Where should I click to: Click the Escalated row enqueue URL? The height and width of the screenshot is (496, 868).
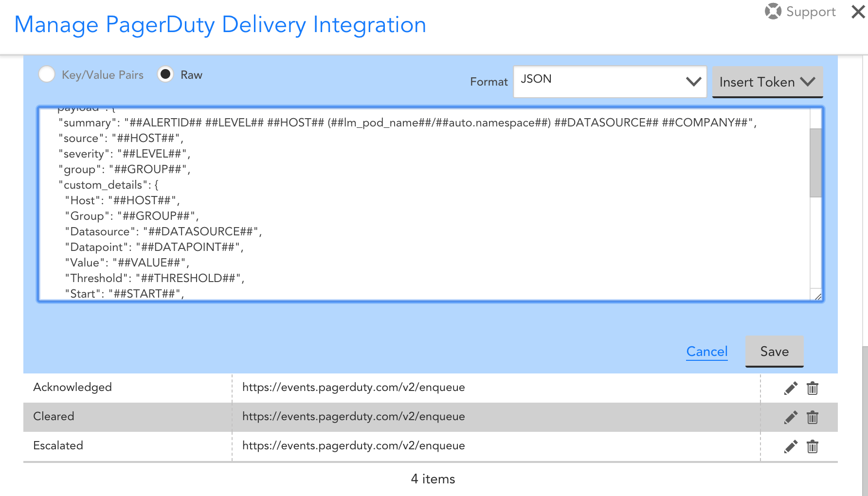tap(354, 445)
